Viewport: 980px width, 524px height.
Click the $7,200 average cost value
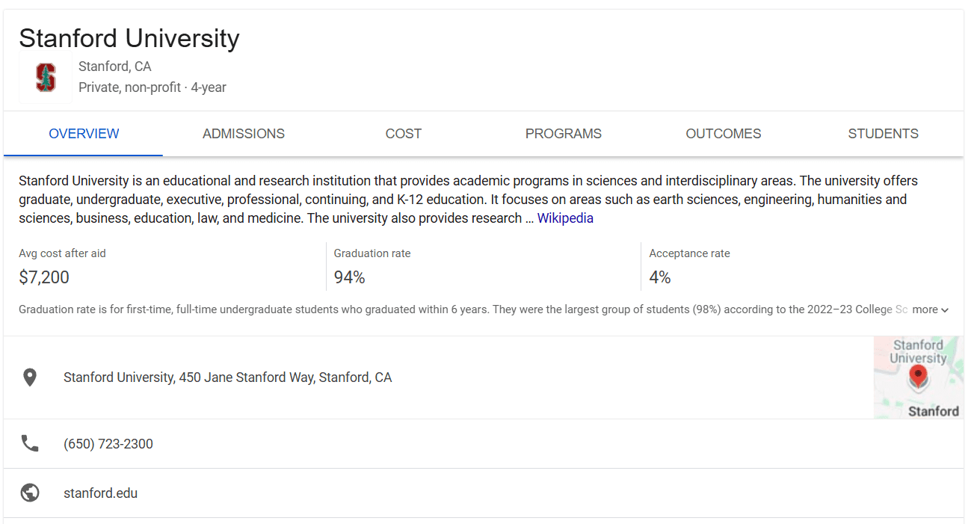point(44,277)
